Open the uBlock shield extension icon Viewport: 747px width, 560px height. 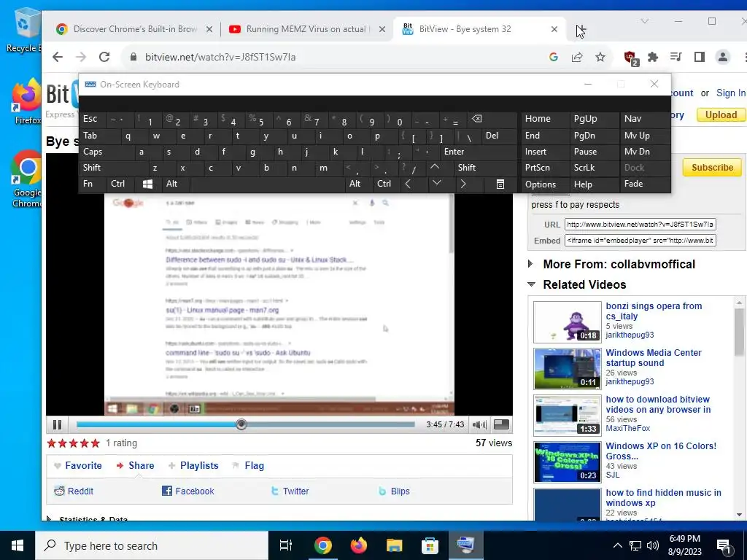631,58
